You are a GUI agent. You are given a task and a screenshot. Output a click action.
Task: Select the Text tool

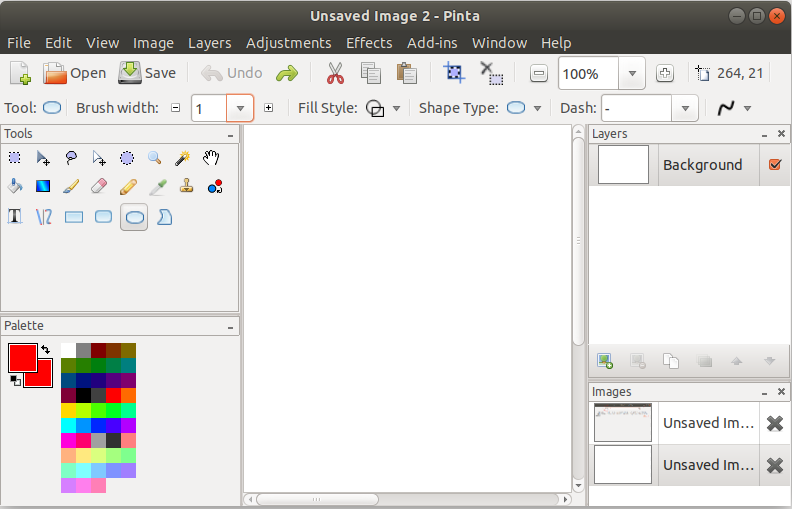[x=15, y=217]
